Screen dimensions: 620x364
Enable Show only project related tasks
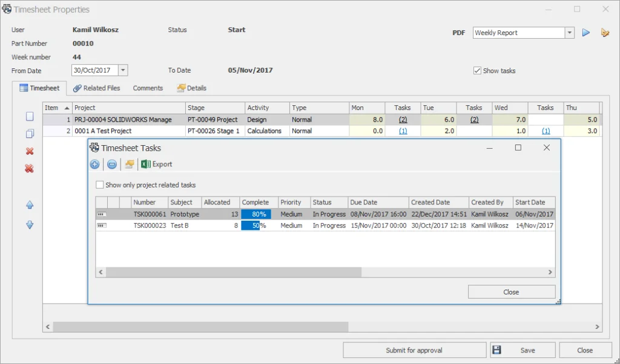(100, 185)
